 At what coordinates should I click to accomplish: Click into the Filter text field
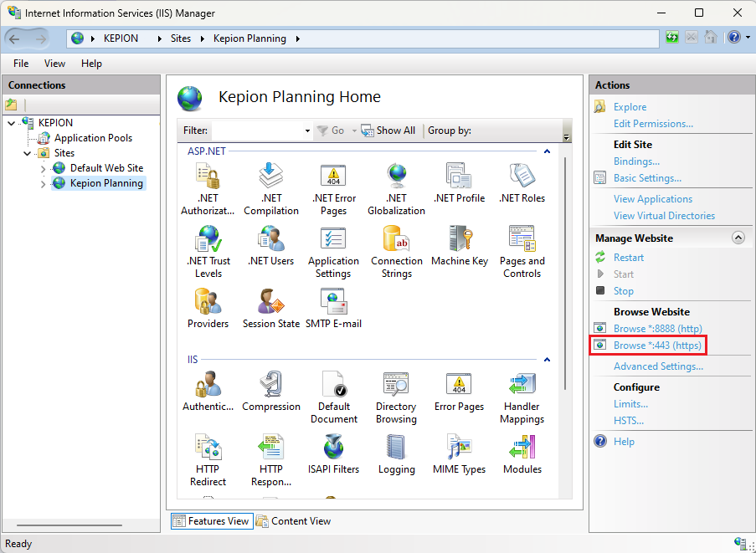[257, 131]
